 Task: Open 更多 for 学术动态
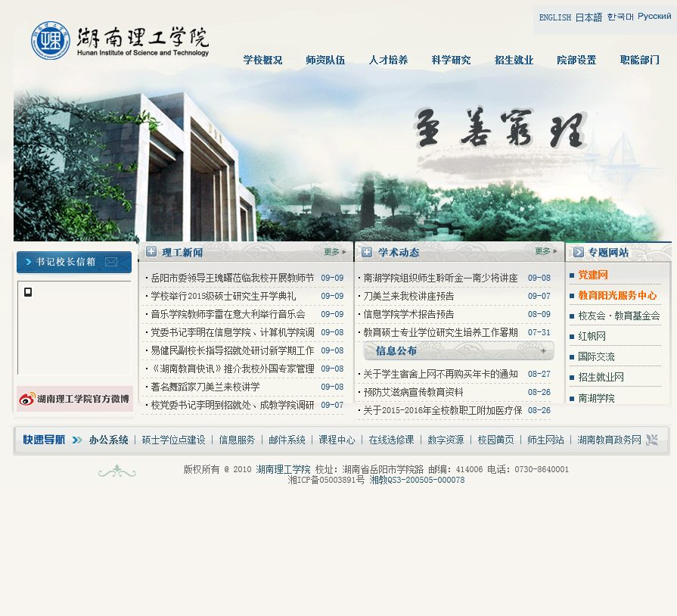pos(546,251)
